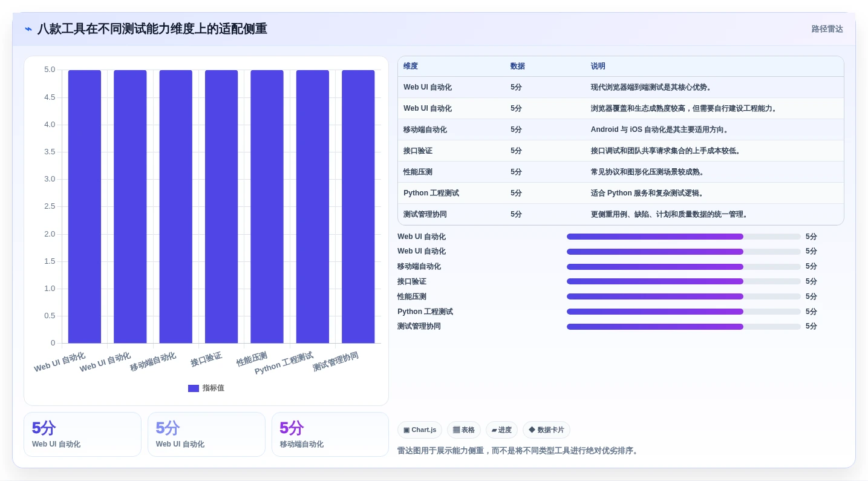
Task: Click the description 常见协议和图形化压测场景较成熟
Action: [x=648, y=172]
